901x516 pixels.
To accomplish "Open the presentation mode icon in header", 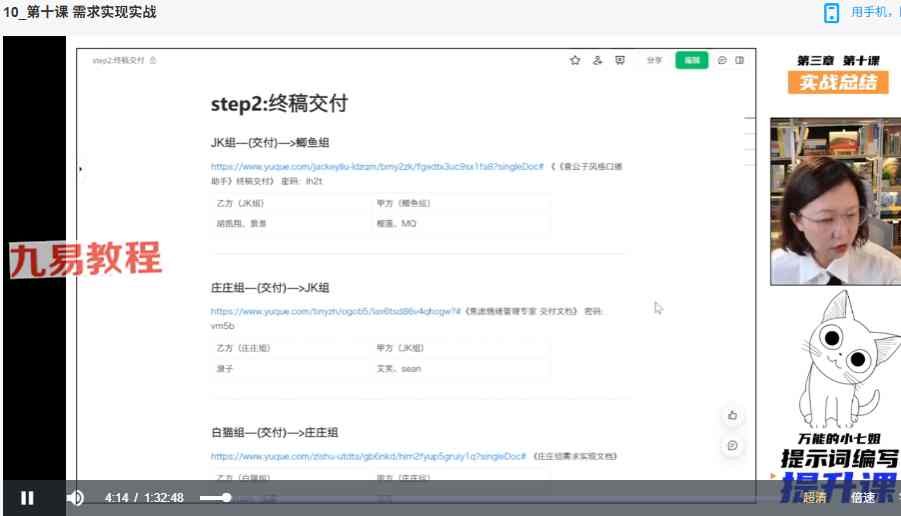I will coord(620,60).
